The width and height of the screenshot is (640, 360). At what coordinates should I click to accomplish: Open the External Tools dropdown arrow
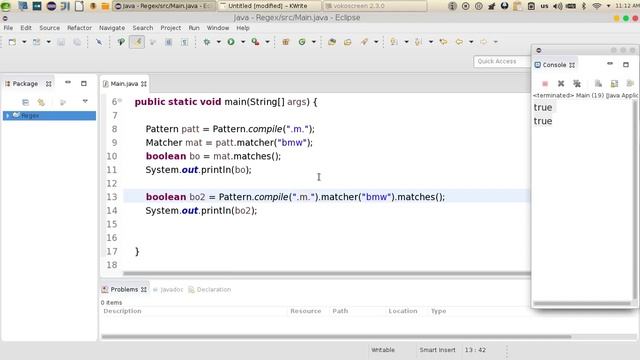coord(267,42)
